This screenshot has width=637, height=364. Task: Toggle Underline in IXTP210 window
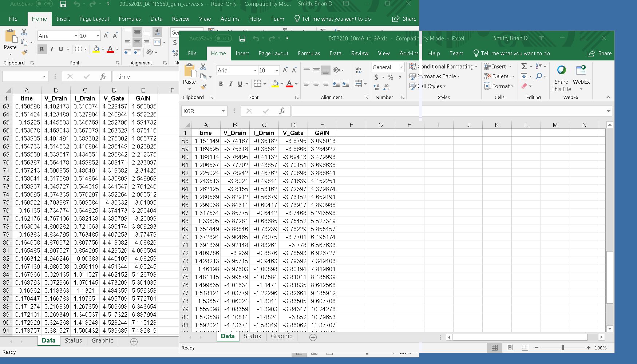[240, 84]
